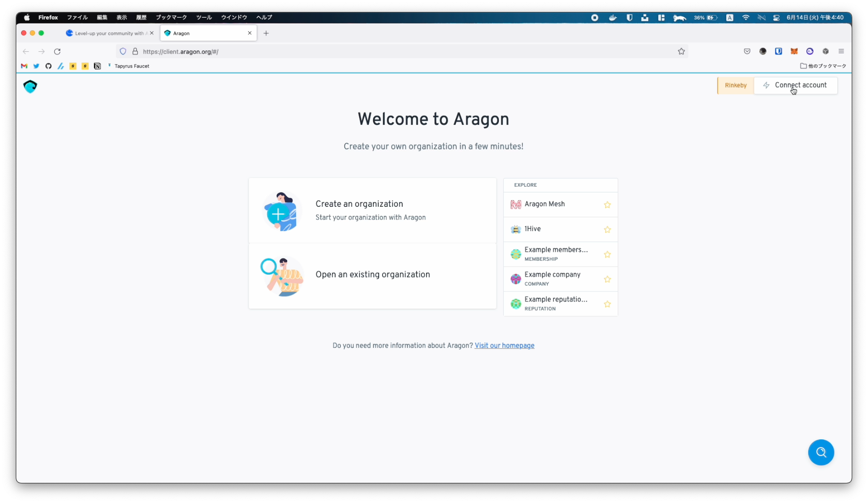Screen dimensions: 868x503
Task: Open MetaMask fox extension icon
Action: coord(794,52)
